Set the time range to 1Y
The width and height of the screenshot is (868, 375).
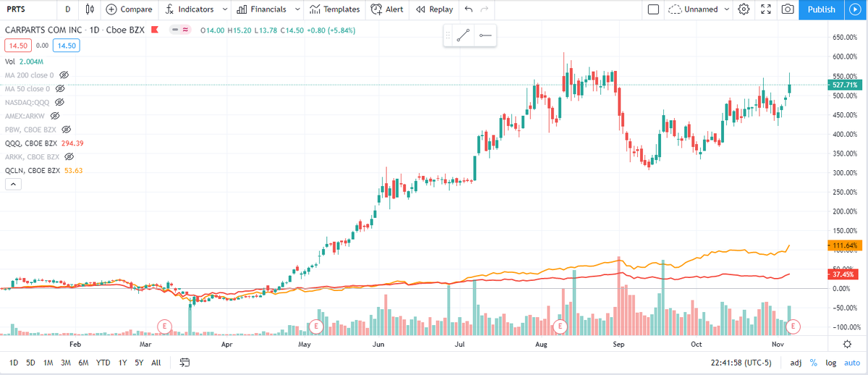122,362
